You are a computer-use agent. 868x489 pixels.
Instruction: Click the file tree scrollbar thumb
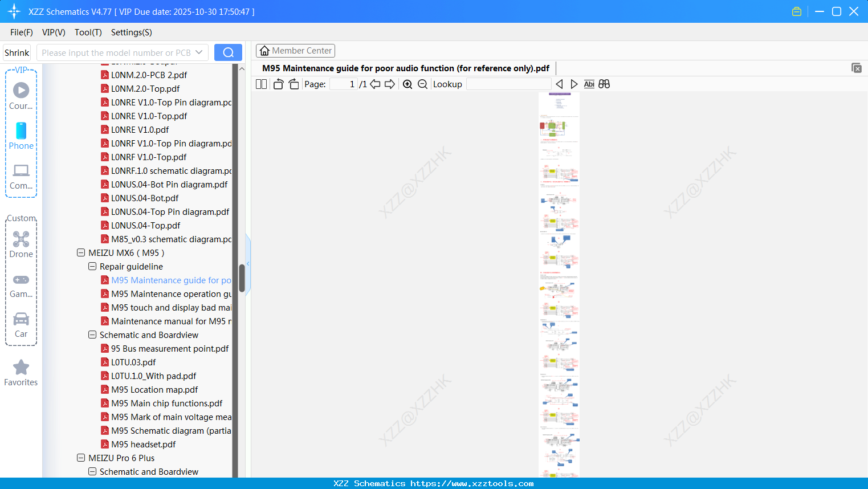coord(242,278)
